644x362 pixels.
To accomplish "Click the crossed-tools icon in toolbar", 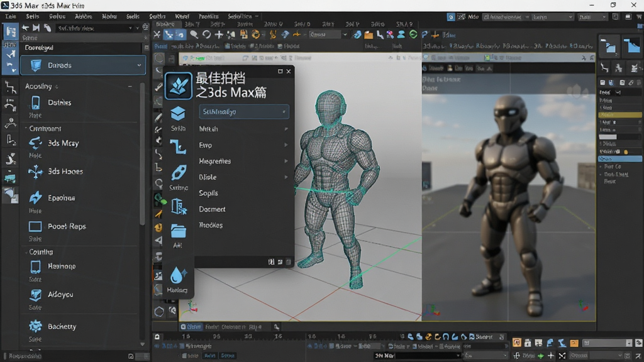I will pyautogui.click(x=157, y=35).
